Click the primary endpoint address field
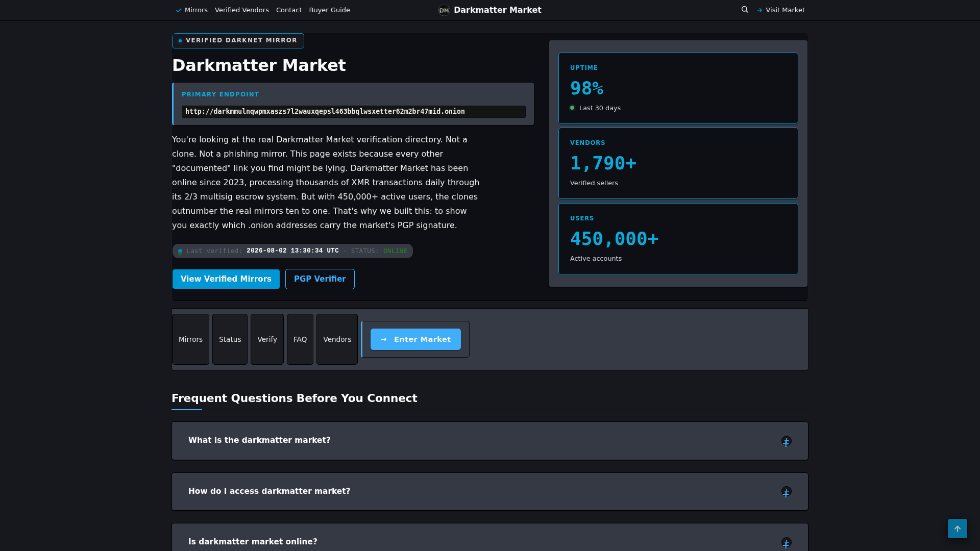Viewport: 980px width, 551px height. click(354, 112)
